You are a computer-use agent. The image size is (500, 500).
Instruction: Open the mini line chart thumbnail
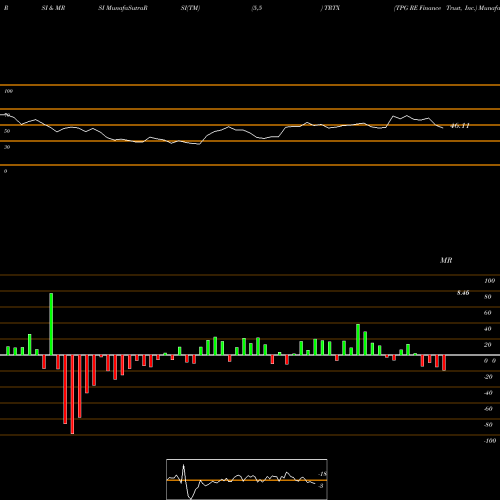tap(247, 479)
